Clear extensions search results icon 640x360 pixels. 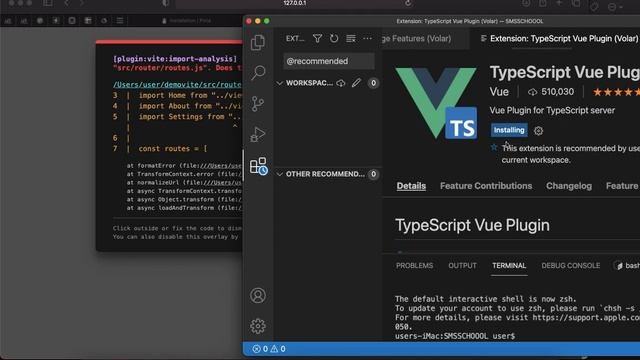click(x=351, y=38)
